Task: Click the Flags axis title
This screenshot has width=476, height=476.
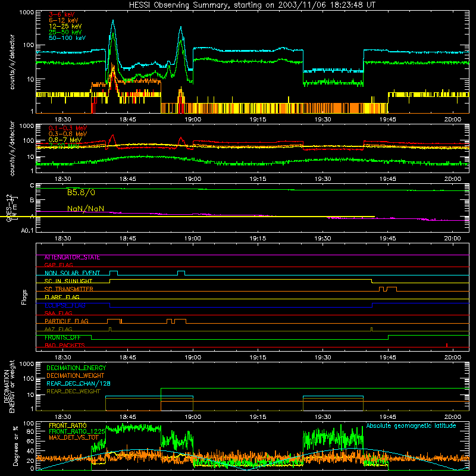Action: (24, 297)
